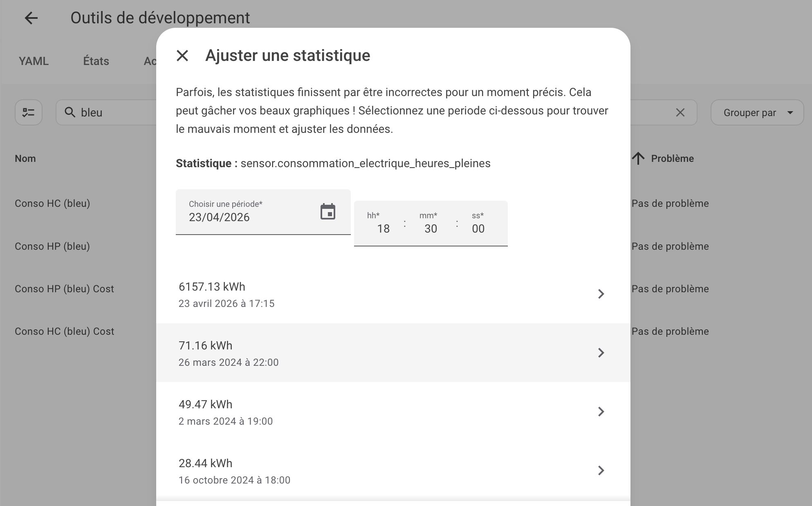Click the search magnifier icon
The height and width of the screenshot is (506, 812).
(70, 112)
